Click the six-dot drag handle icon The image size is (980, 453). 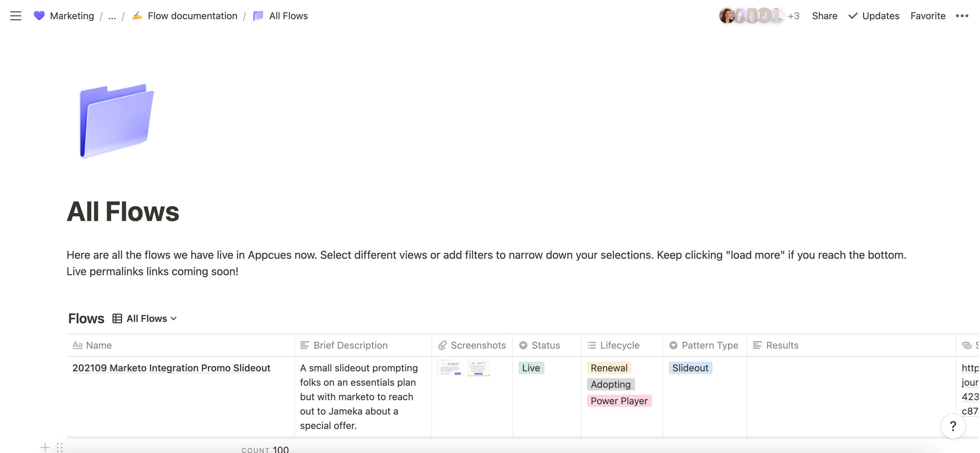pos(60,447)
